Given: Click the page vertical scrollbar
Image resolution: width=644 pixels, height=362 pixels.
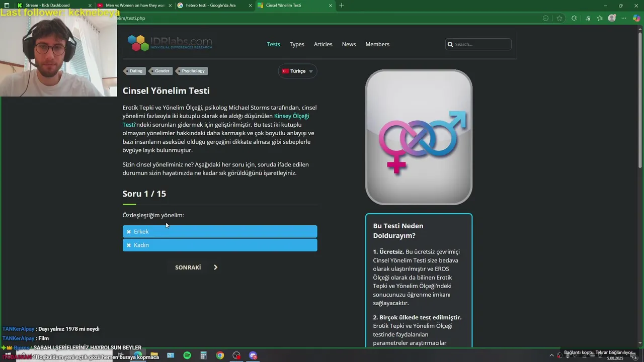Looking at the screenshot, I should (x=640, y=101).
